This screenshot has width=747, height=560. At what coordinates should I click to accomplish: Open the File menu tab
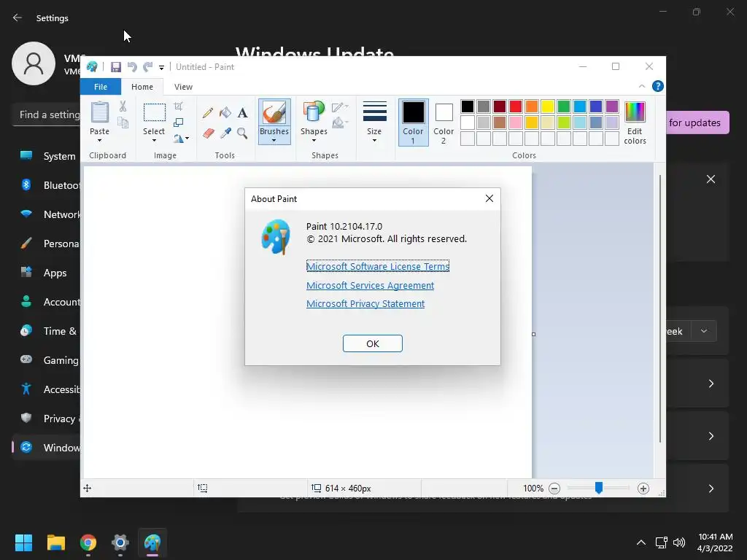coord(101,87)
